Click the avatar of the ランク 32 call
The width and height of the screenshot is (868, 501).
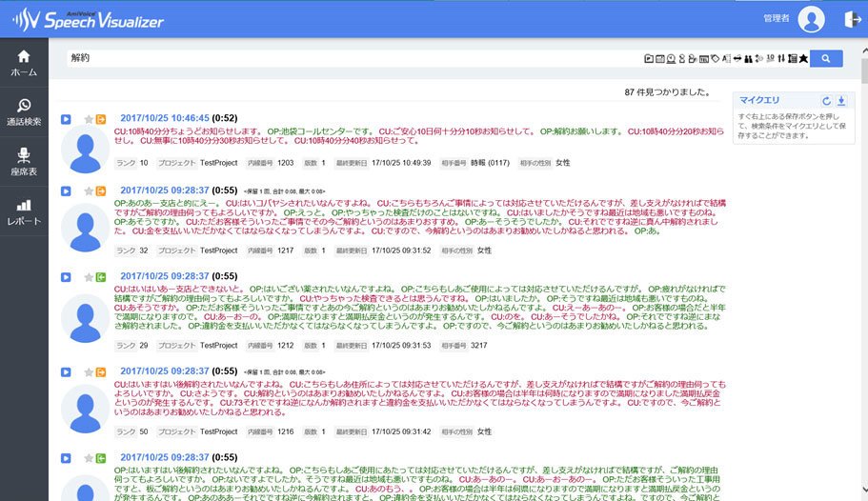85,228
